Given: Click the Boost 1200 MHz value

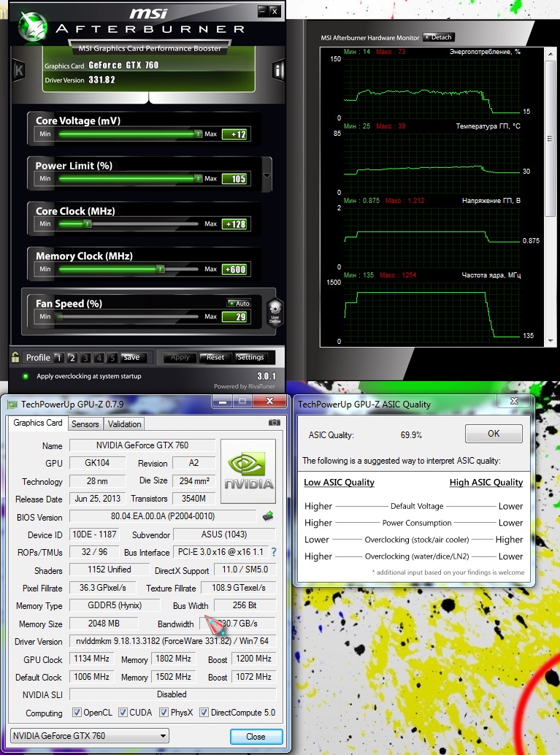Looking at the screenshot, I should (254, 659).
